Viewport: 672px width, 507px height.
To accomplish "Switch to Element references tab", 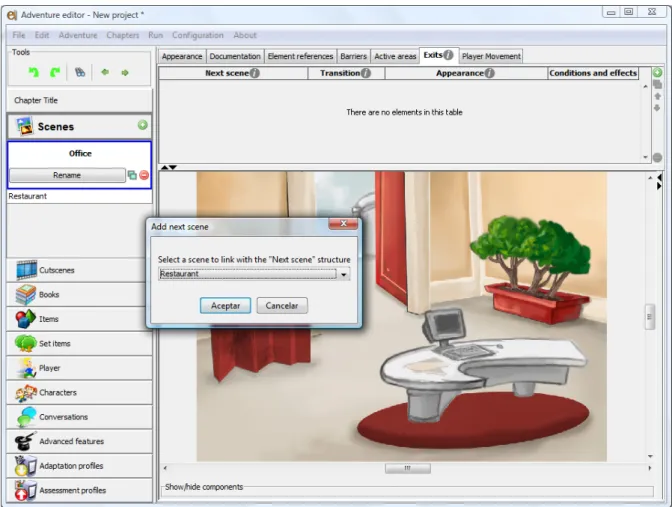I will [300, 56].
